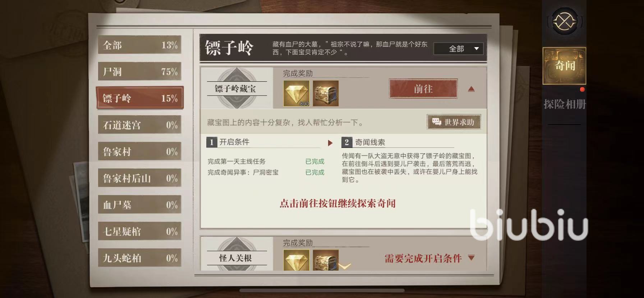Viewport: 644px width, 298px height.
Task: Open the 全部 filter dropdown
Action: coord(459,49)
